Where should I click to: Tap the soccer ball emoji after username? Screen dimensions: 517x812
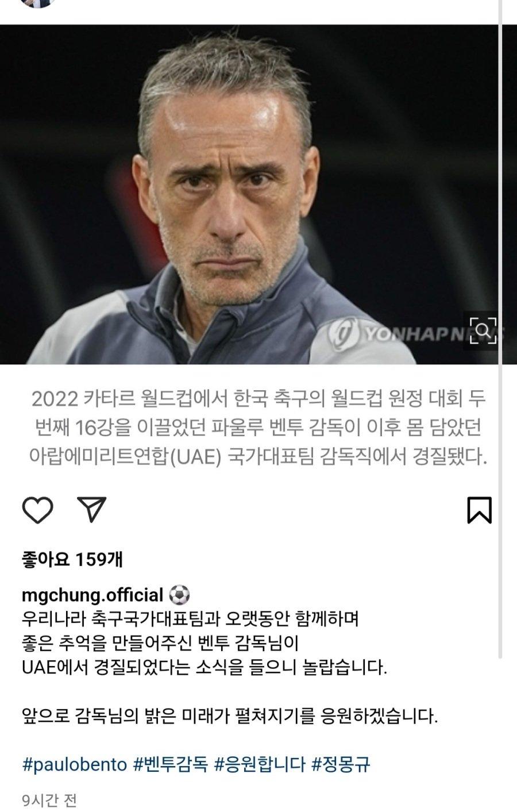pos(180,594)
